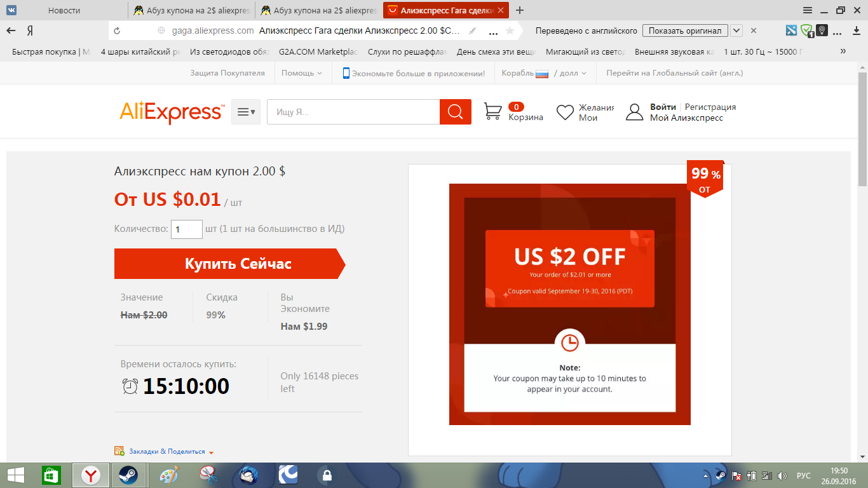Open the shopping cart icon
This screenshot has width=868, height=488.
(x=493, y=112)
